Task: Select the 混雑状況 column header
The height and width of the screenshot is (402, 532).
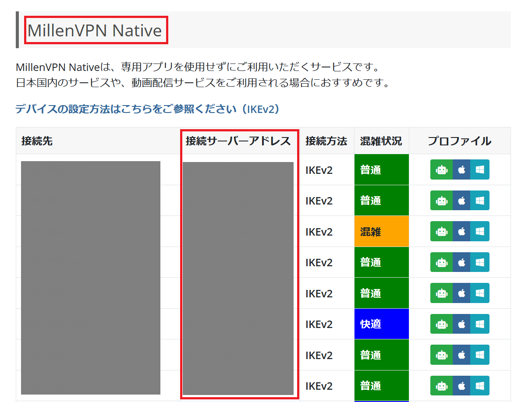Action: coord(381,141)
